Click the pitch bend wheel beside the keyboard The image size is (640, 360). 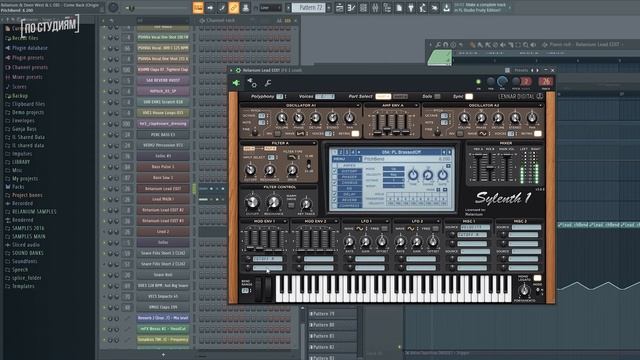tap(258, 289)
